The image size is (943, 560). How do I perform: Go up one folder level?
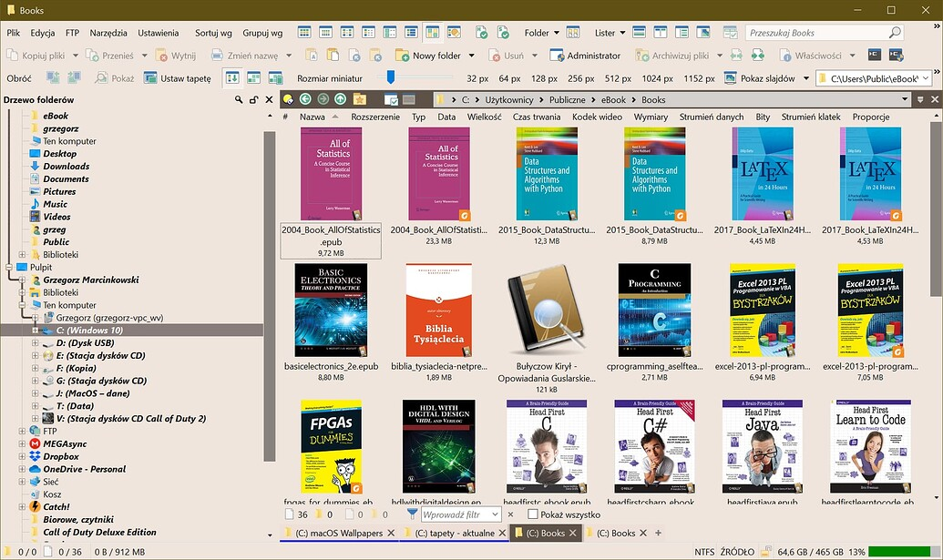click(341, 99)
